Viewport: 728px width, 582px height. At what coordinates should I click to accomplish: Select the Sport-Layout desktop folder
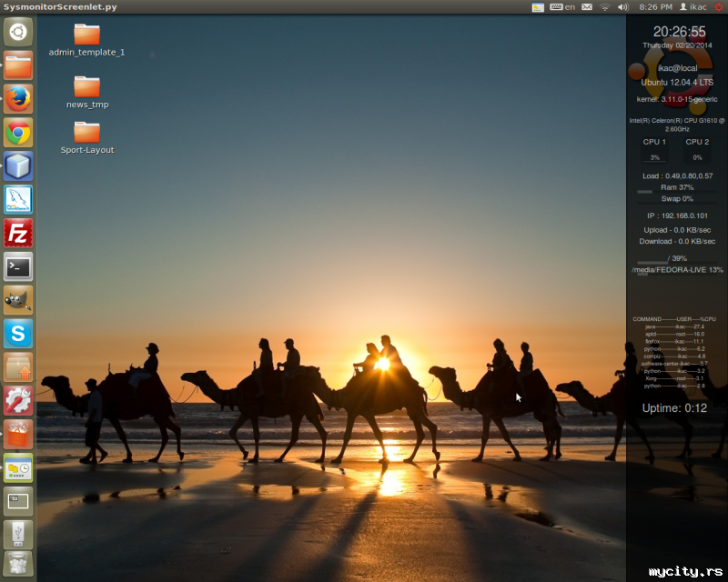[x=86, y=133]
